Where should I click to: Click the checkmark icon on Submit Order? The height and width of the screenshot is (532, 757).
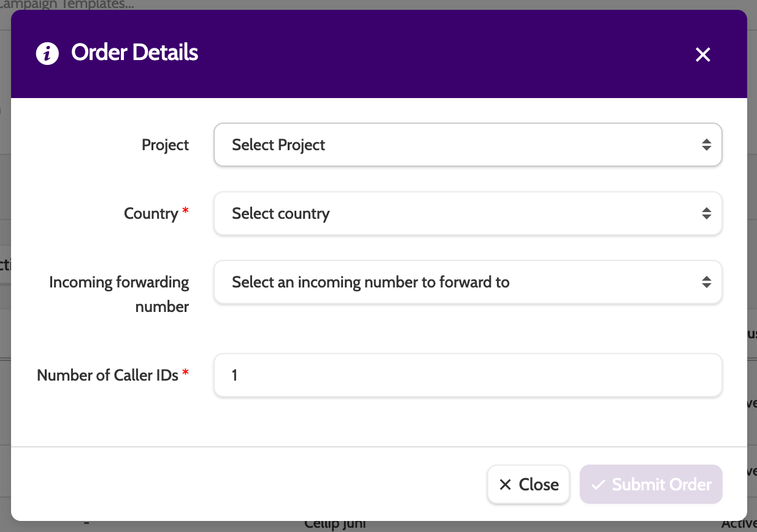coord(598,485)
